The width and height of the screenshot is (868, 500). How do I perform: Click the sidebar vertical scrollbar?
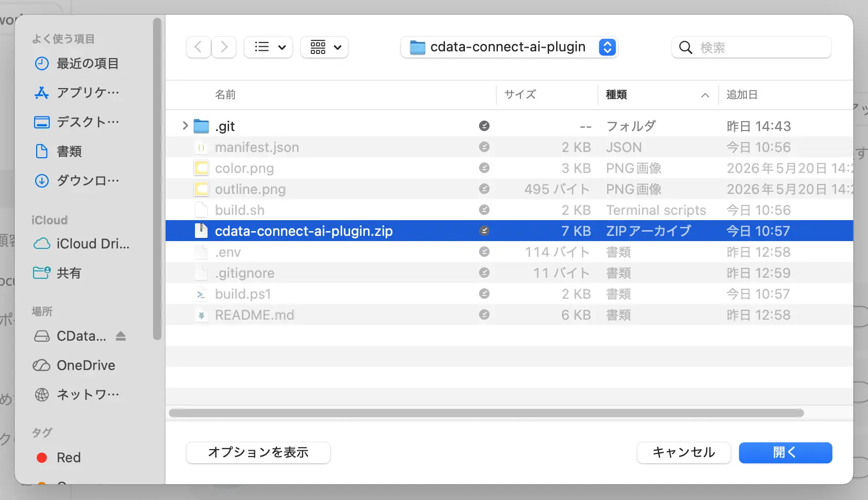157,178
